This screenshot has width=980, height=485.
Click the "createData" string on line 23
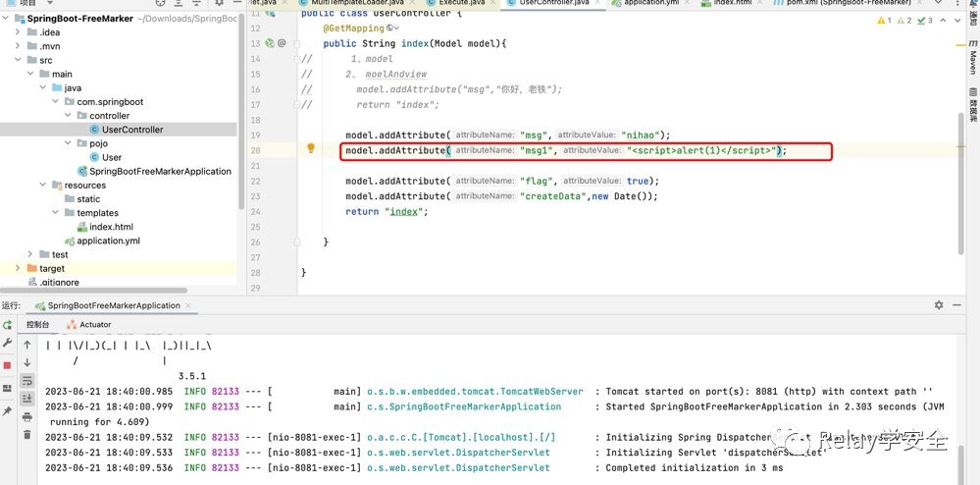point(555,196)
